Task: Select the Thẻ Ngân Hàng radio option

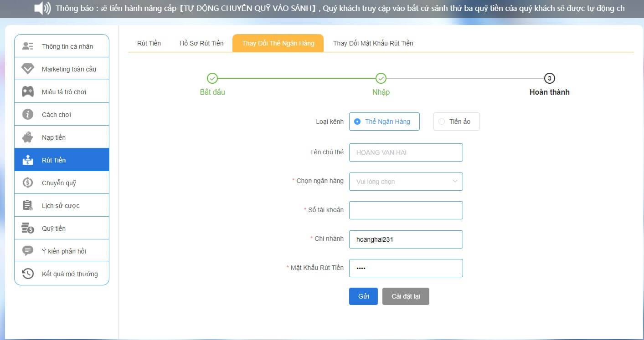Action: (384, 122)
